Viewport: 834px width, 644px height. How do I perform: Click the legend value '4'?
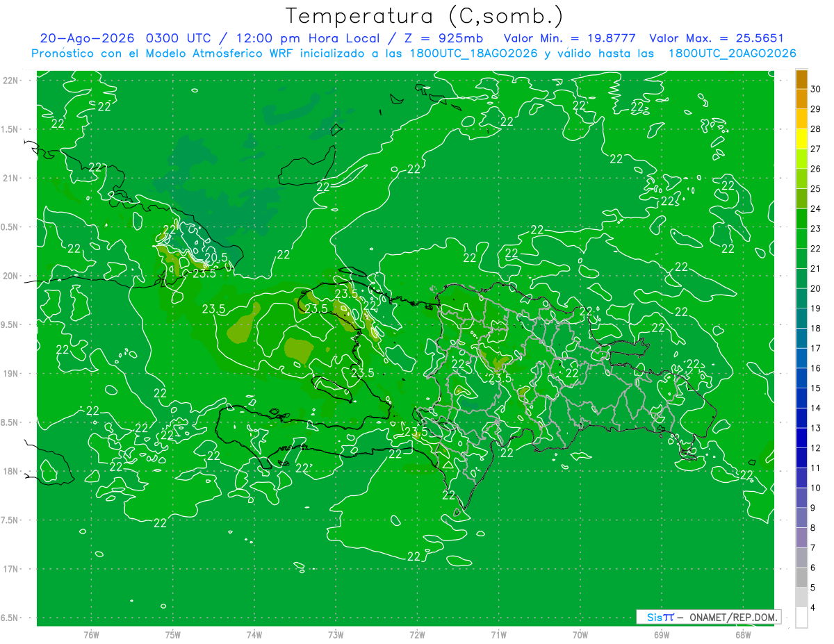(x=813, y=608)
